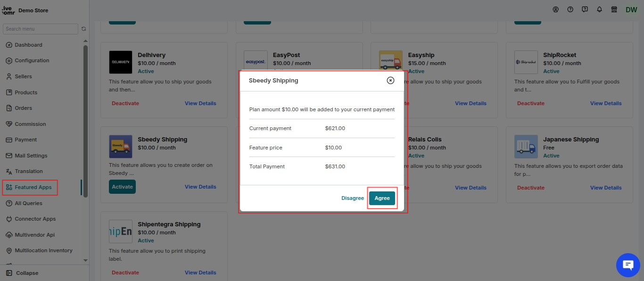This screenshot has width=644, height=281.
Task: Refresh the menu using the reload icon
Action: pos(84,29)
